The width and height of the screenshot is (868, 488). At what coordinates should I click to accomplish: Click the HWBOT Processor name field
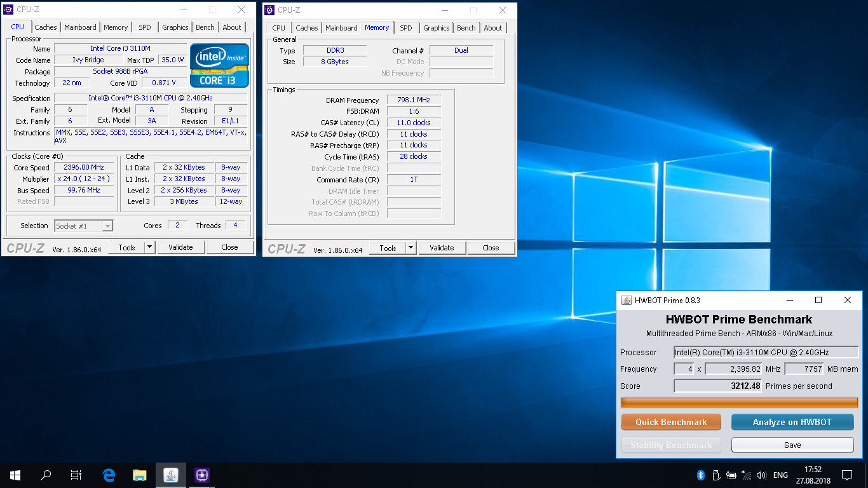click(766, 352)
